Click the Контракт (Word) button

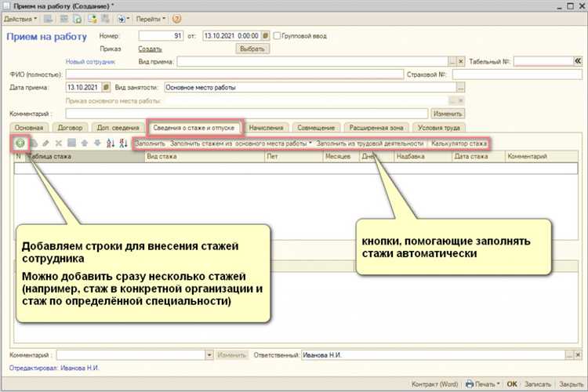pos(434,384)
